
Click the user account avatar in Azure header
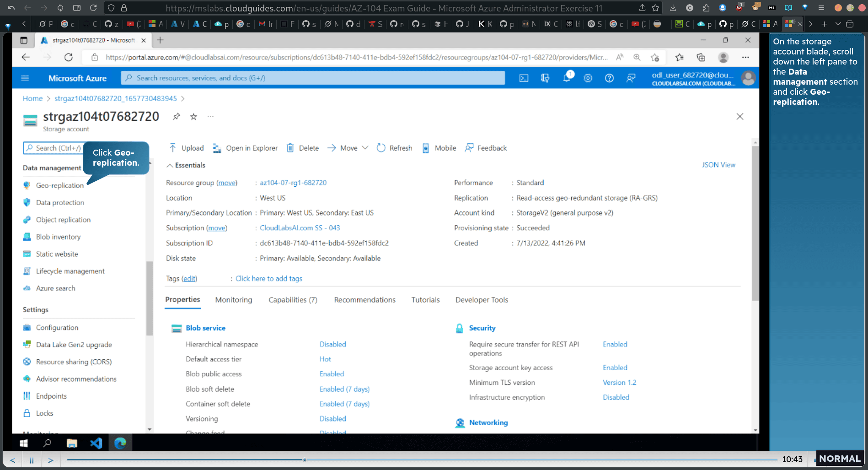[748, 78]
